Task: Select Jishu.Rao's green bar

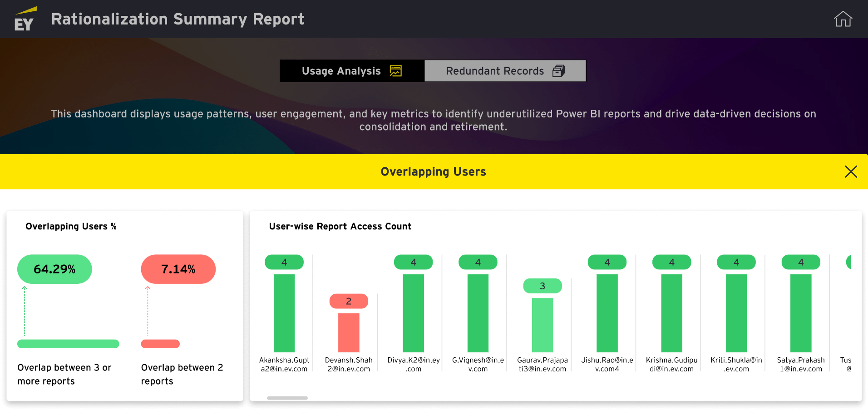Action: point(607,313)
